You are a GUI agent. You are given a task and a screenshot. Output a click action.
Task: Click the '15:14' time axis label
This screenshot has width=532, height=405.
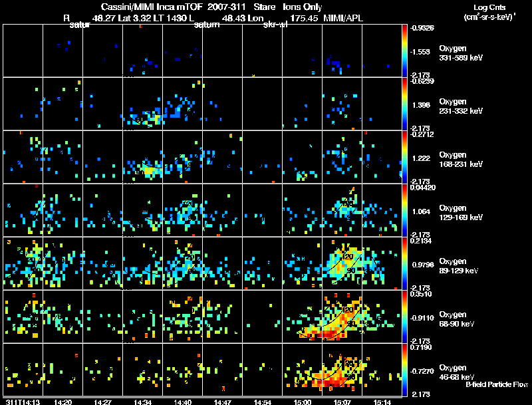[382, 402]
